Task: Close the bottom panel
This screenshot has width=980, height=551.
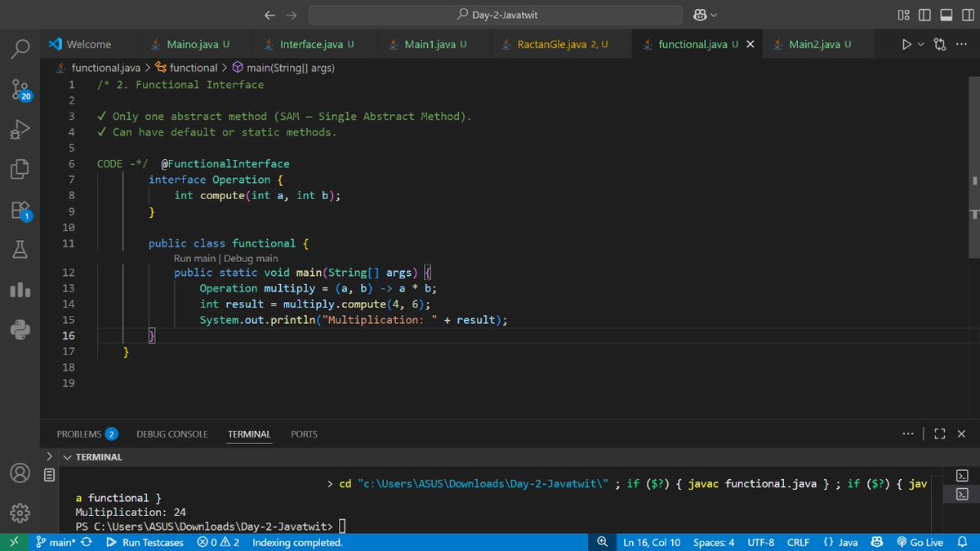Action: tap(961, 434)
